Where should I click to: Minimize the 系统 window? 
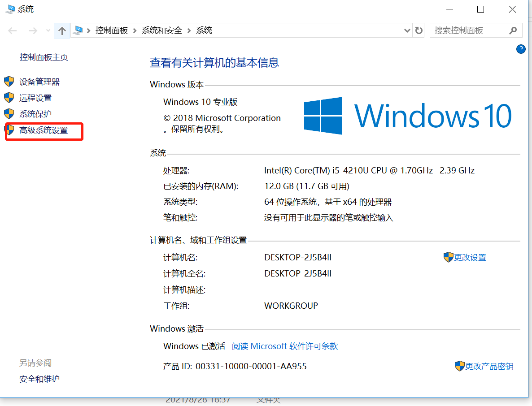point(450,9)
